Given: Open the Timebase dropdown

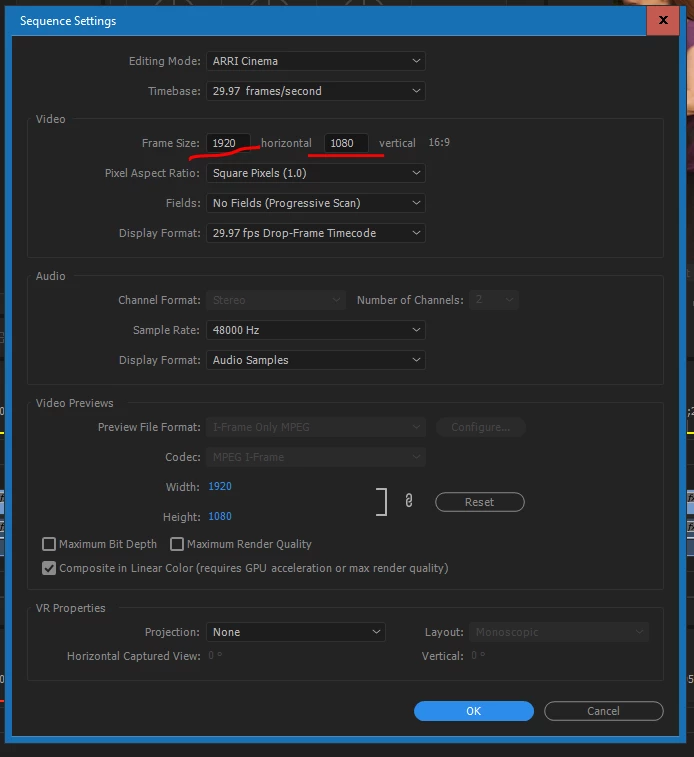Looking at the screenshot, I should coord(316,91).
